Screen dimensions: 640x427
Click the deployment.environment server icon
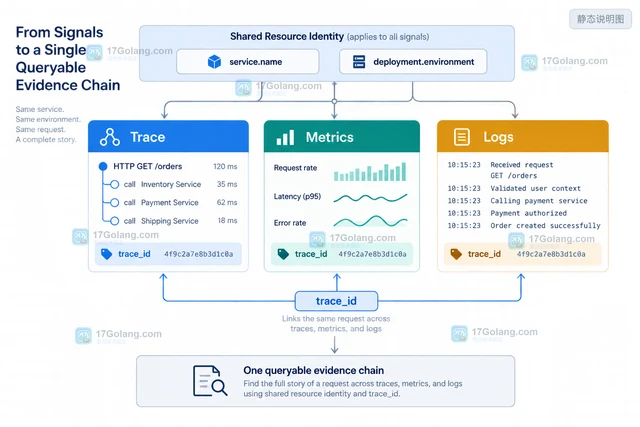[359, 62]
